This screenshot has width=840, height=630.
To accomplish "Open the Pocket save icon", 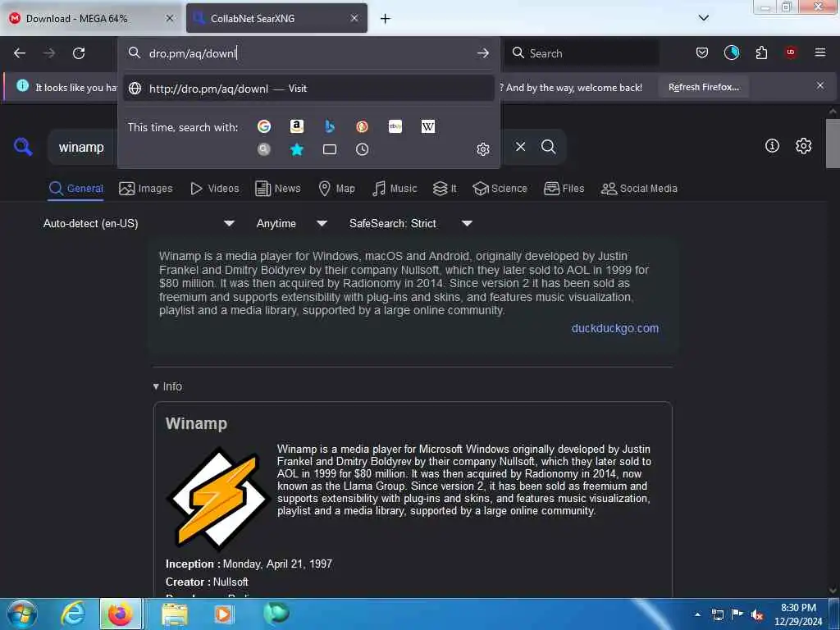I will click(702, 52).
